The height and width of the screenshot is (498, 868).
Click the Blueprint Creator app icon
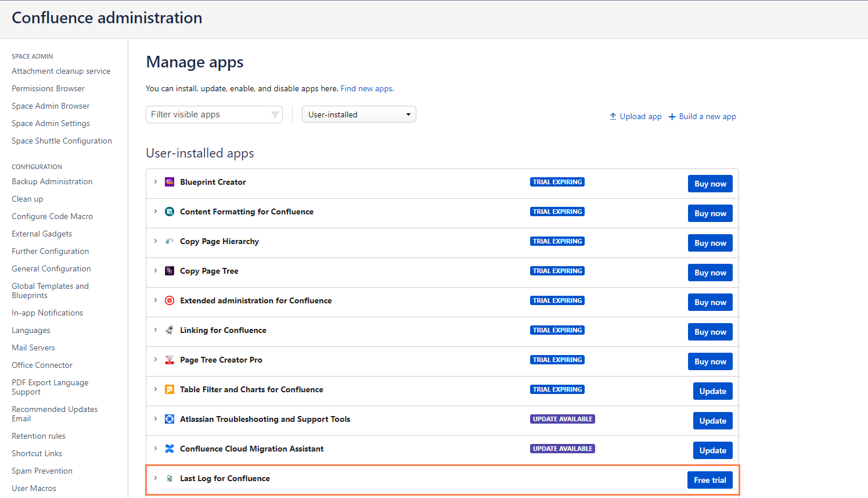169,181
